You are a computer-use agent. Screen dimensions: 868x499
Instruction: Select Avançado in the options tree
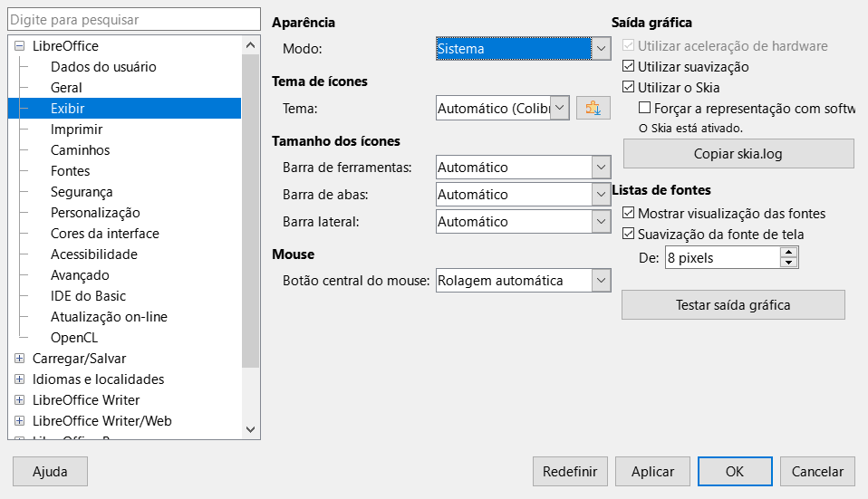80,275
